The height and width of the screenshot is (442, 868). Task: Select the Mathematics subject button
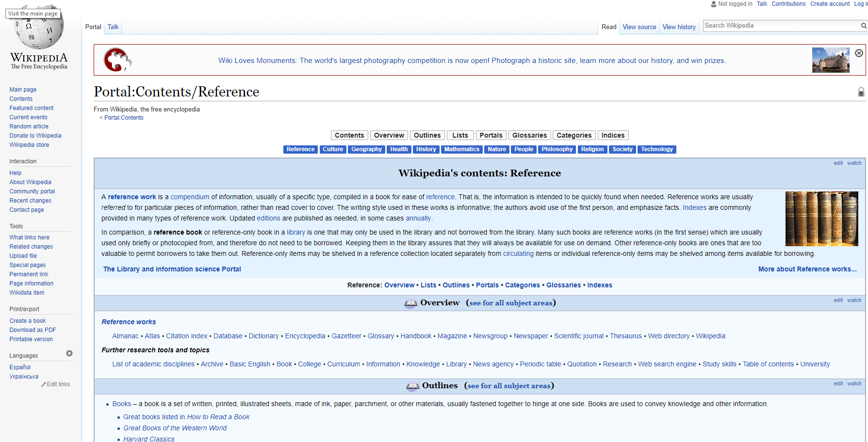pos(461,149)
